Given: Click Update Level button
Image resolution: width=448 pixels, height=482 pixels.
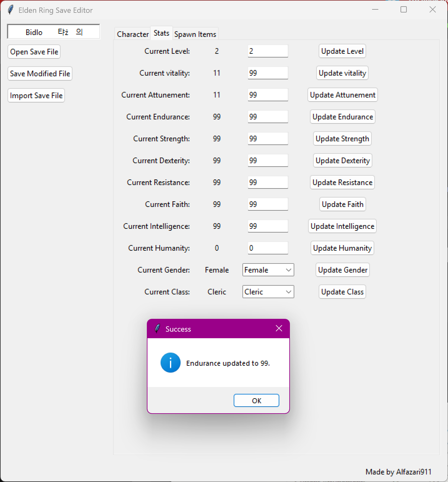Looking at the screenshot, I should (x=342, y=51).
